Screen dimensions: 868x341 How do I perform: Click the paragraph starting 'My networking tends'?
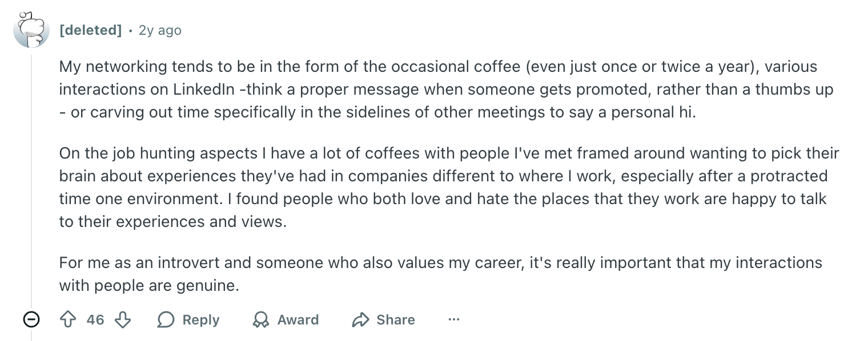(x=447, y=89)
